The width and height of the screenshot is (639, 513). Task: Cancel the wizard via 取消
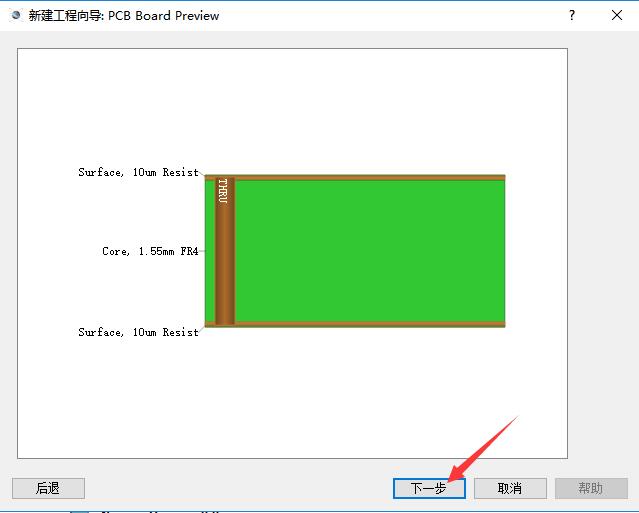tap(510, 488)
